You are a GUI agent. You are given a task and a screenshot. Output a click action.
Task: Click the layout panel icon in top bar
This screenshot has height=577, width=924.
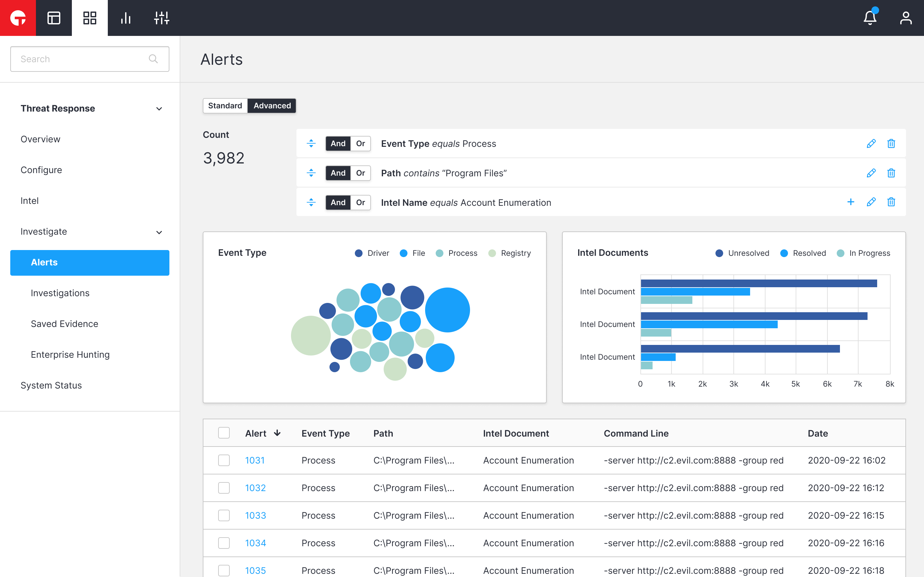[54, 18]
